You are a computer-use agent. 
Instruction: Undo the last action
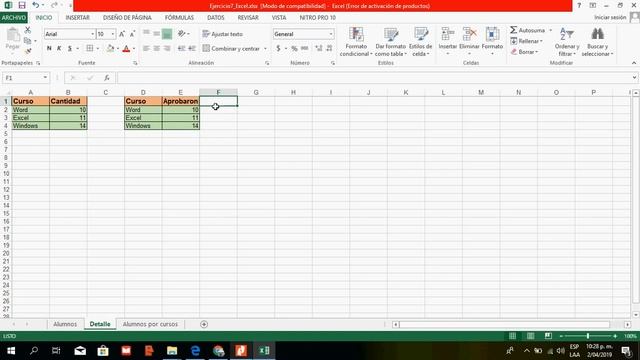pyautogui.click(x=36, y=5)
